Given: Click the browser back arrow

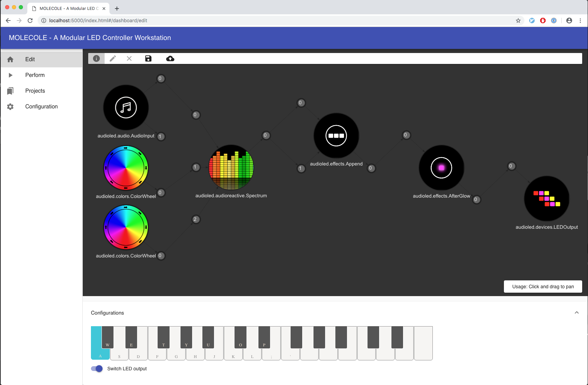Looking at the screenshot, I should (x=8, y=21).
